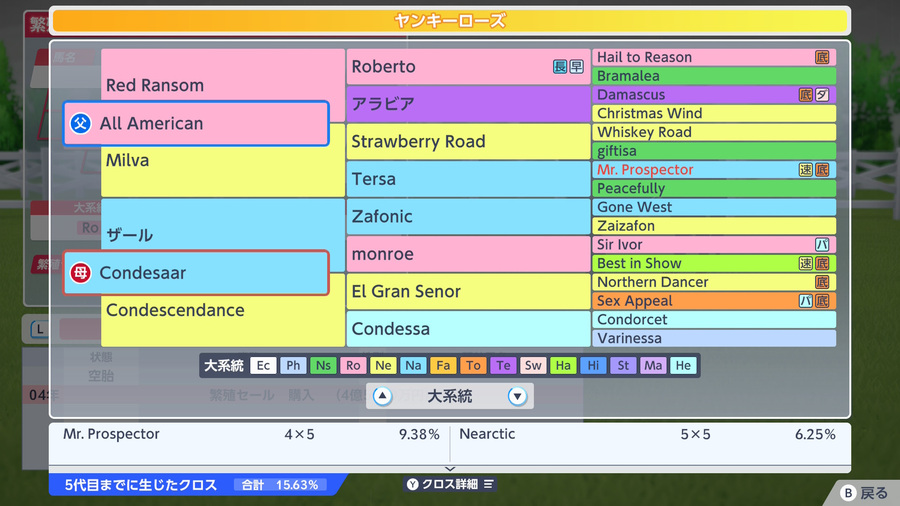Select the Condessa pedigree cell

(468, 329)
